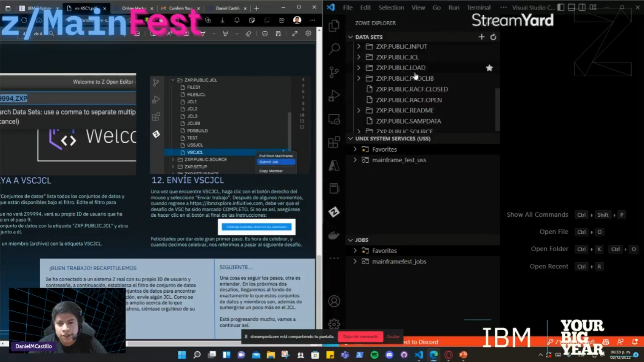
Task: Switch to Daniel Castillo browser tab
Action: point(227,8)
